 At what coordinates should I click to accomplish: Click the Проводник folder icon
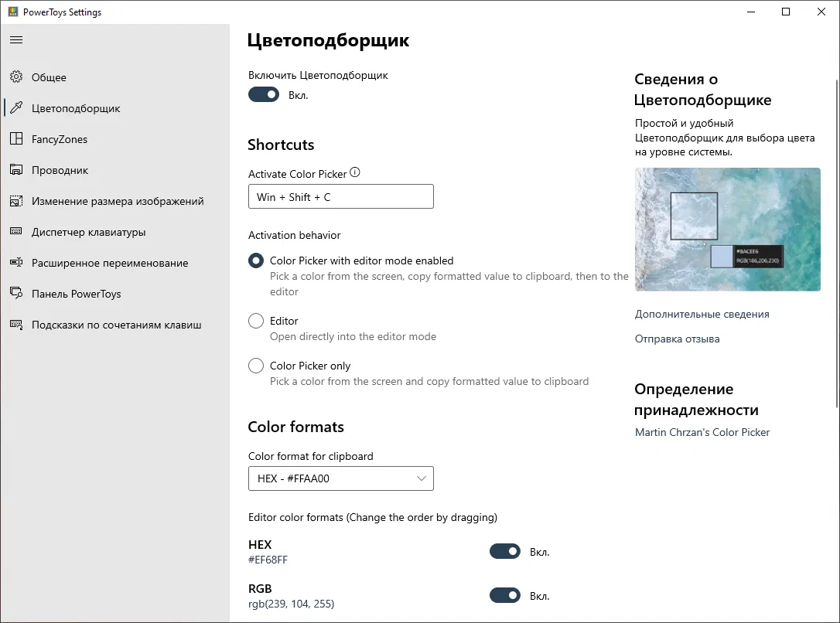[x=16, y=170]
